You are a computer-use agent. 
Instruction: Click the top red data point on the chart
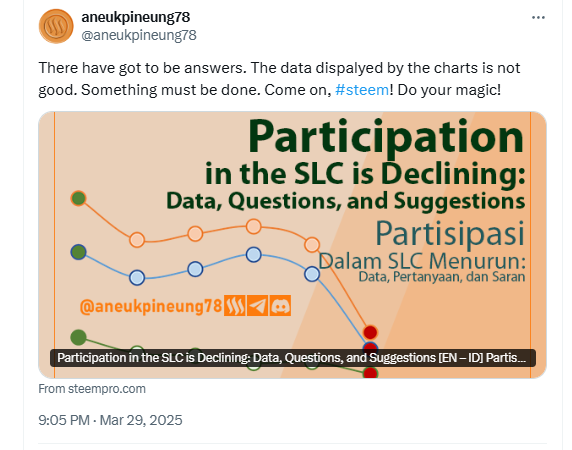pyautogui.click(x=370, y=332)
